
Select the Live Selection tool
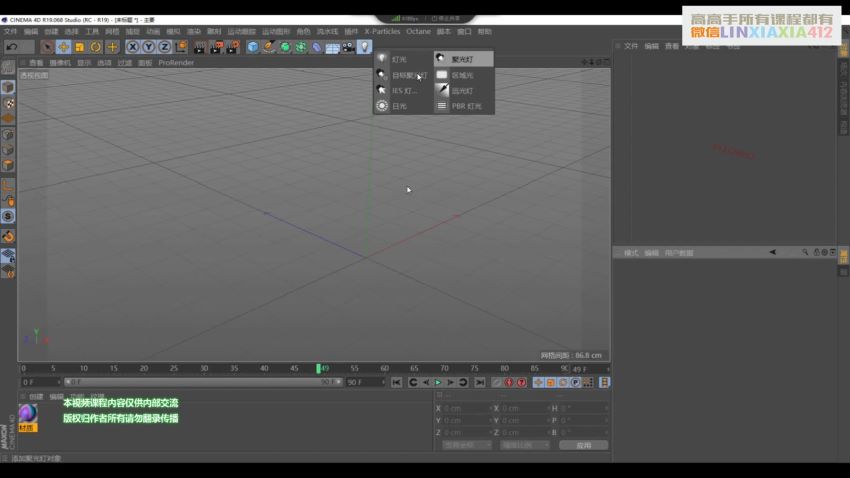pyautogui.click(x=47, y=47)
